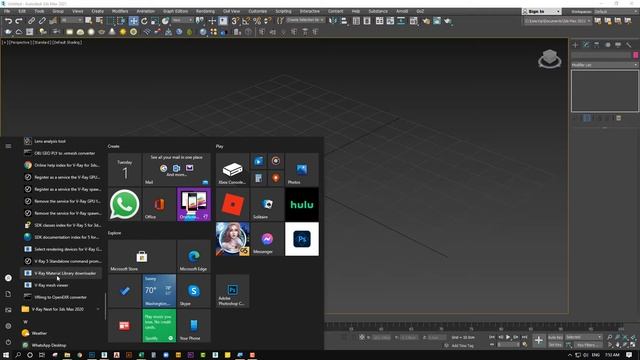This screenshot has height=360, width=640.
Task: Toggle the Angle Snap button
Action: [246, 21]
